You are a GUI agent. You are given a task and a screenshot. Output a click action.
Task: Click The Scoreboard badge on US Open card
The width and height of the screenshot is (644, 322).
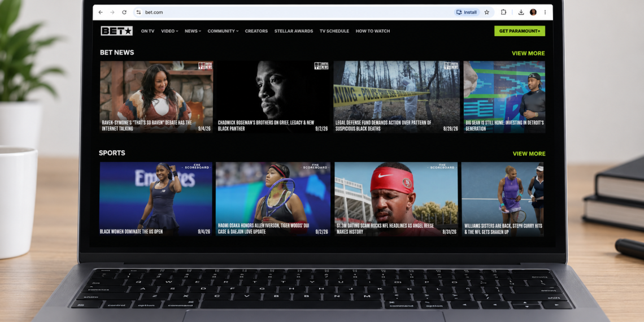pos(198,166)
